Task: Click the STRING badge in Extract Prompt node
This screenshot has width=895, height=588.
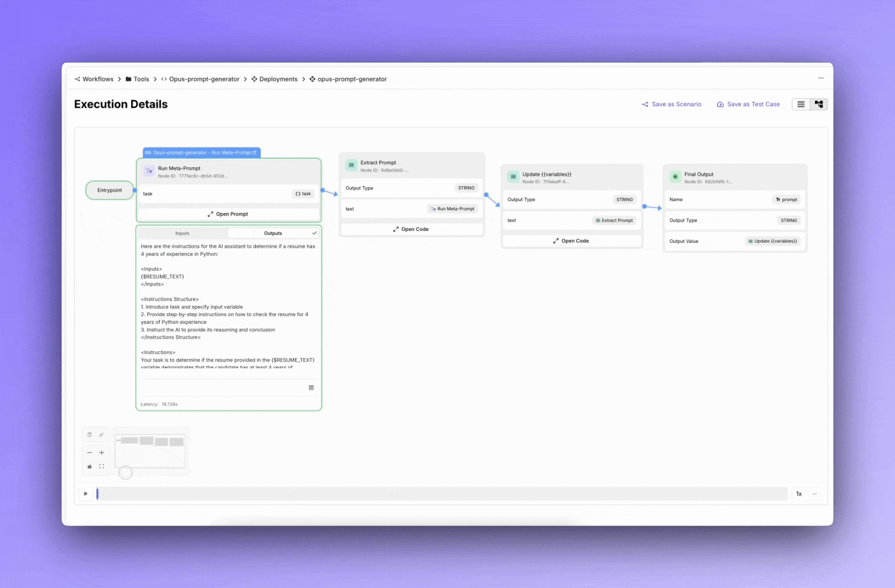Action: click(x=466, y=188)
